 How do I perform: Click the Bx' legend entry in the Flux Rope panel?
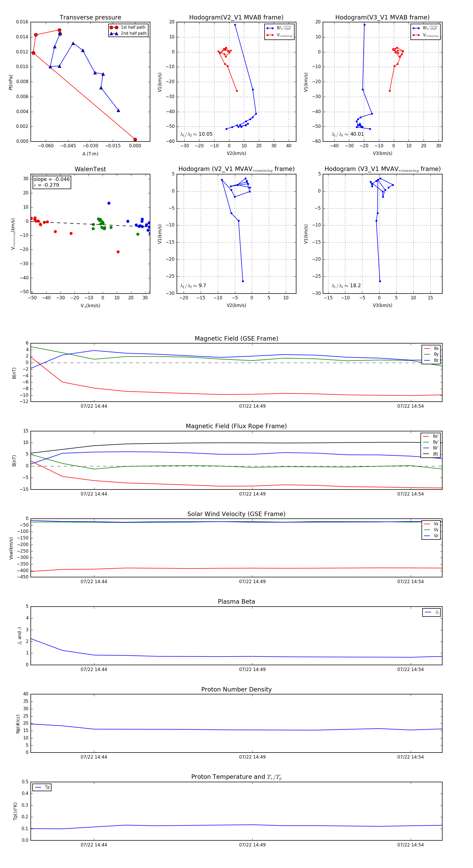point(431,436)
